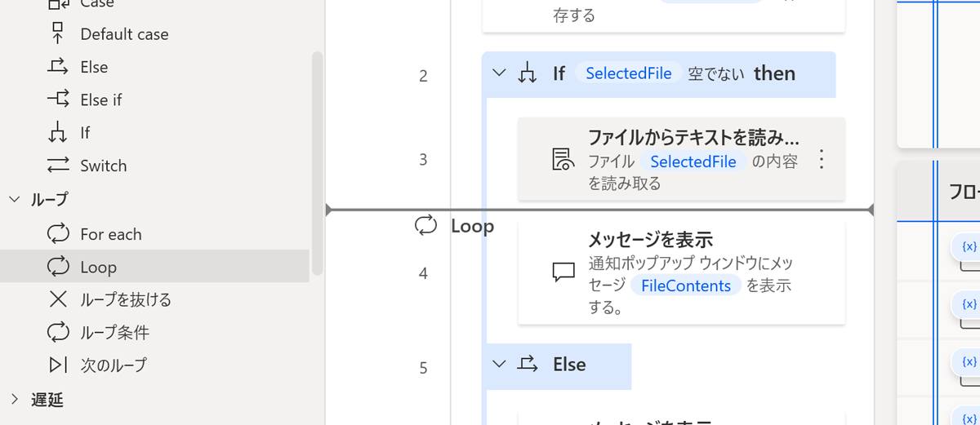Select line number 4
Screen dimensions: 980x425
click(x=423, y=273)
